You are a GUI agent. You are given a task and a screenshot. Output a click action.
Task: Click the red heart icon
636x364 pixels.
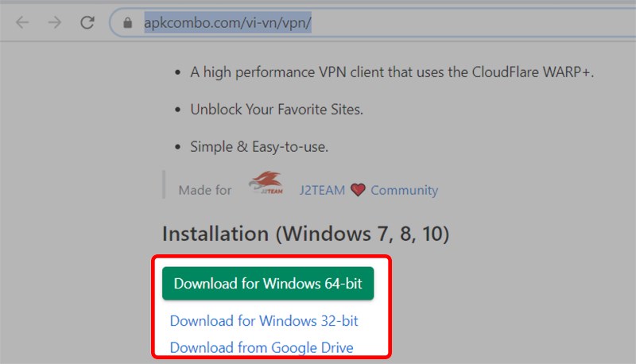point(358,191)
